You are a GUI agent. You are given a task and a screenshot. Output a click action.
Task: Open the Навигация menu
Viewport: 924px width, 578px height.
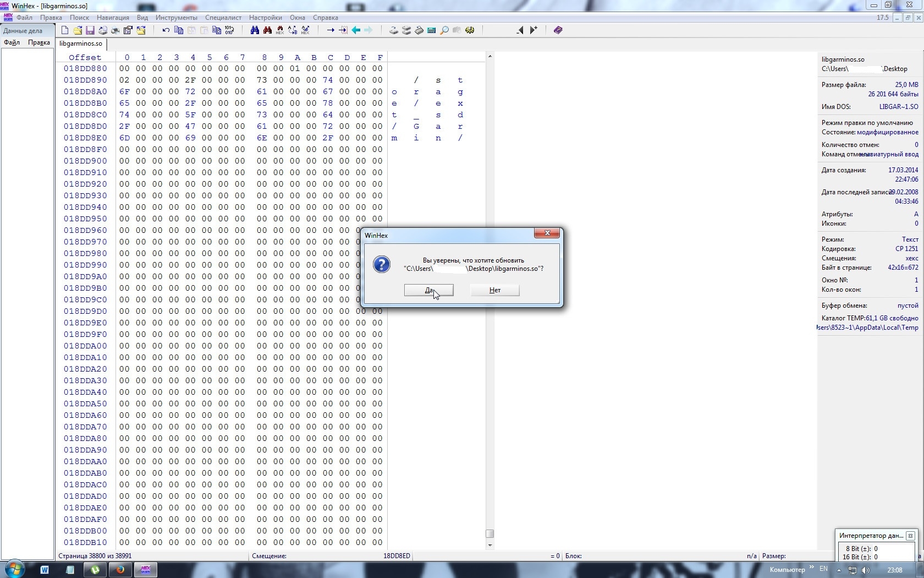[x=113, y=18]
